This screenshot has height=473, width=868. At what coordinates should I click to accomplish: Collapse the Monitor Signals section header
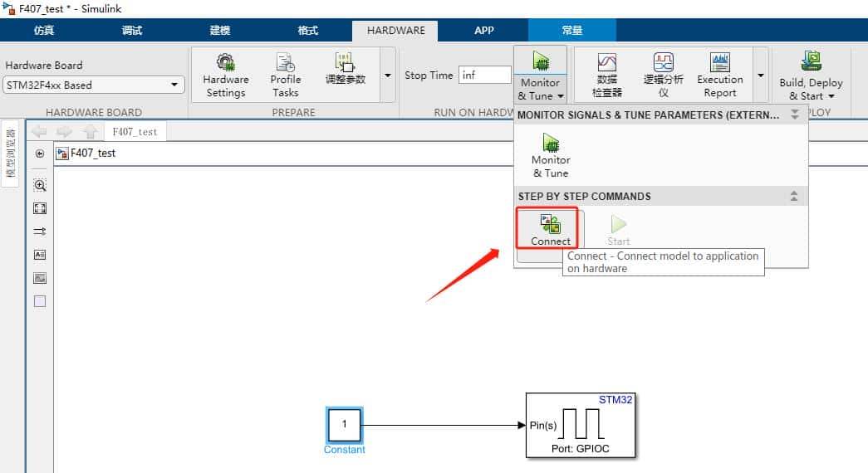click(x=795, y=115)
